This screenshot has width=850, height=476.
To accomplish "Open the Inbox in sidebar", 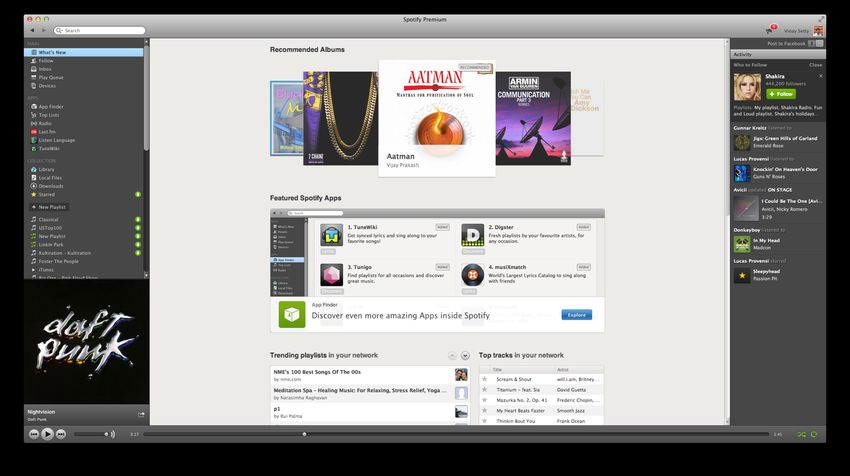I will tap(44, 69).
